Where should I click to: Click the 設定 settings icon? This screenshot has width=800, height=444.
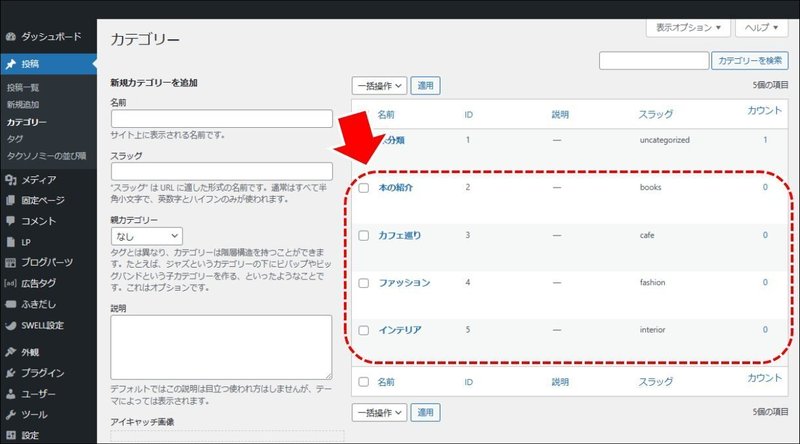(11, 435)
